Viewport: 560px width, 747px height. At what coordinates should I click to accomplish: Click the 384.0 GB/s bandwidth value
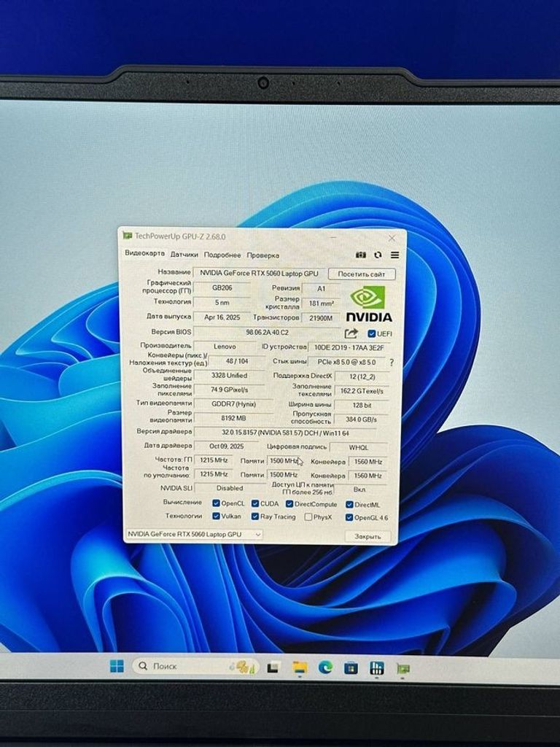(x=361, y=419)
